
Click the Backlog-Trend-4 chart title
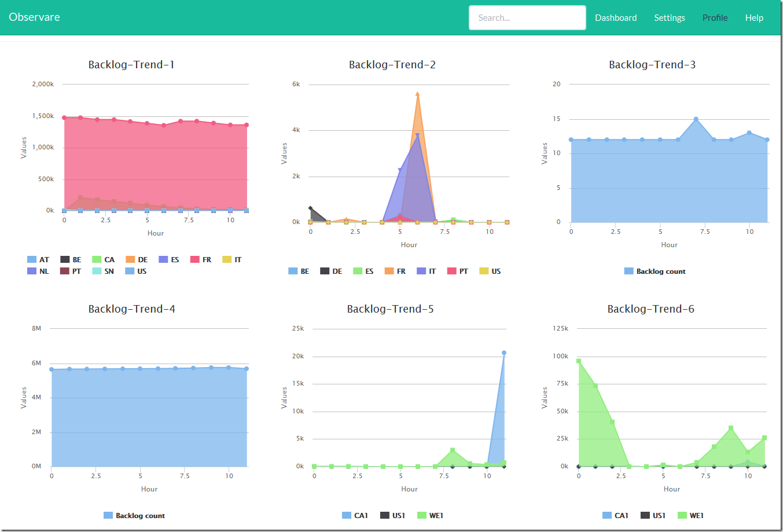coord(132,309)
